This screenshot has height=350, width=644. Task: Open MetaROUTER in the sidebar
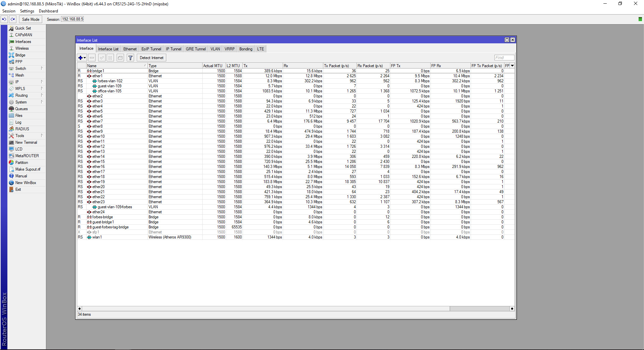tap(27, 156)
